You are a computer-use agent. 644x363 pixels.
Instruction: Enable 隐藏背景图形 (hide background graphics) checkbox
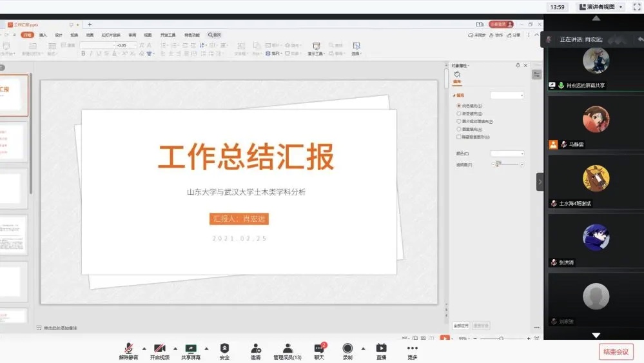[x=459, y=137]
